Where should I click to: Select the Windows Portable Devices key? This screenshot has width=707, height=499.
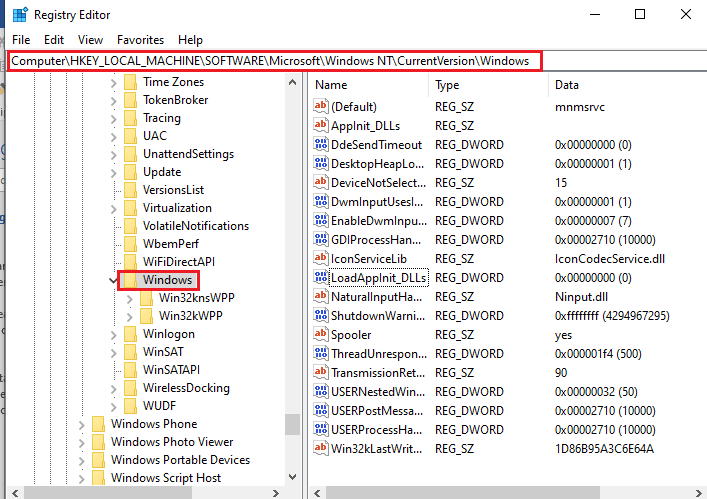coord(180,460)
